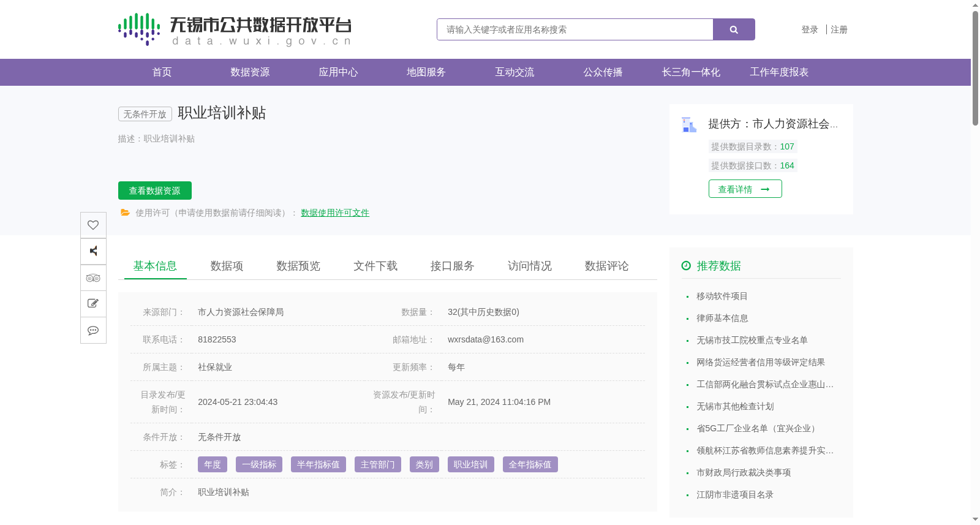Open recommended item 律师基本信息

[722, 318]
